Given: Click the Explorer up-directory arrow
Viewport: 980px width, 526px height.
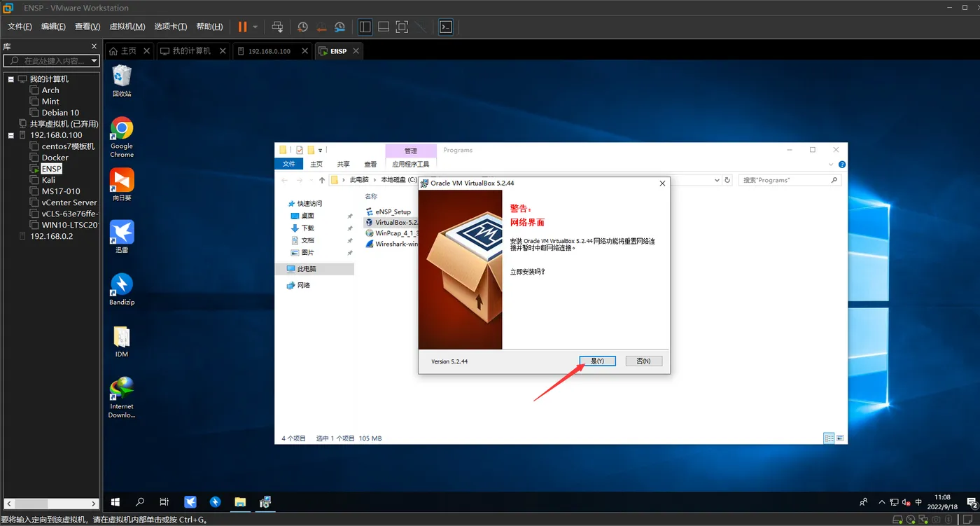Looking at the screenshot, I should 321,180.
